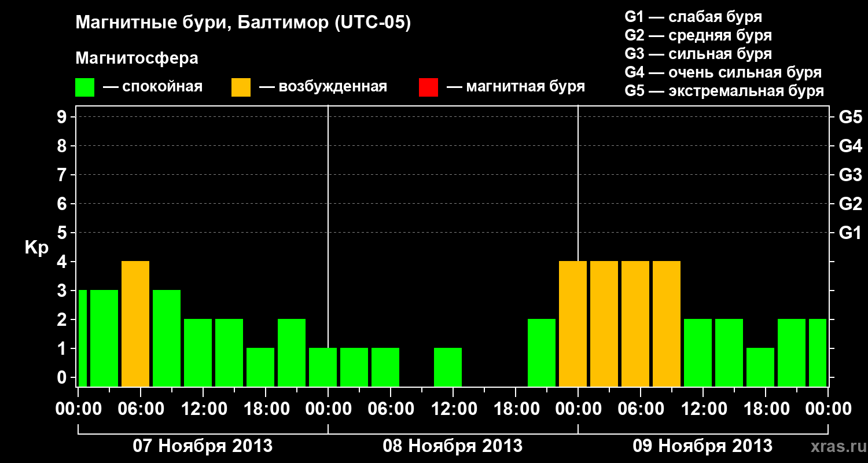
Task: Click the '— спокойная' legend label
Action: [153, 87]
